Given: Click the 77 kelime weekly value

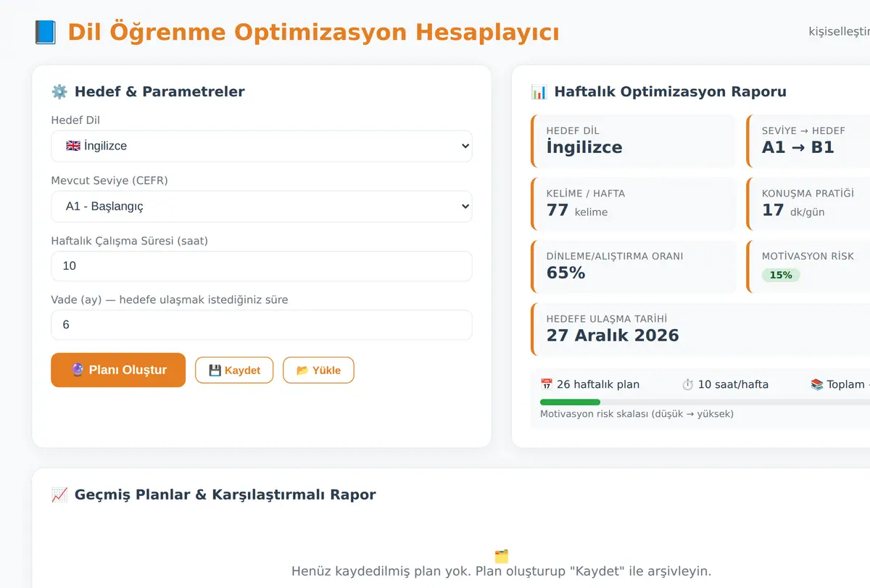Looking at the screenshot, I should click(x=577, y=210).
